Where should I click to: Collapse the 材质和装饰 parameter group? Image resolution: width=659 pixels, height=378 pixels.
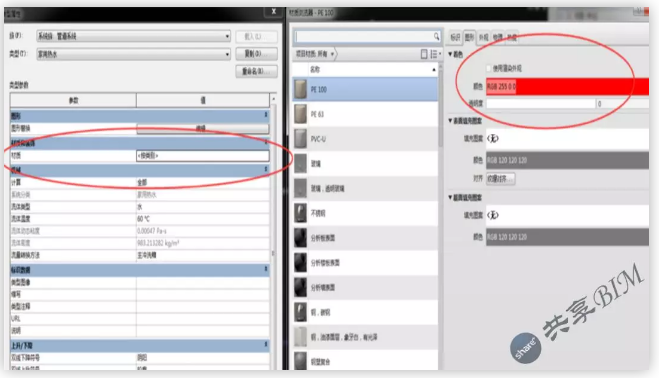(x=266, y=143)
